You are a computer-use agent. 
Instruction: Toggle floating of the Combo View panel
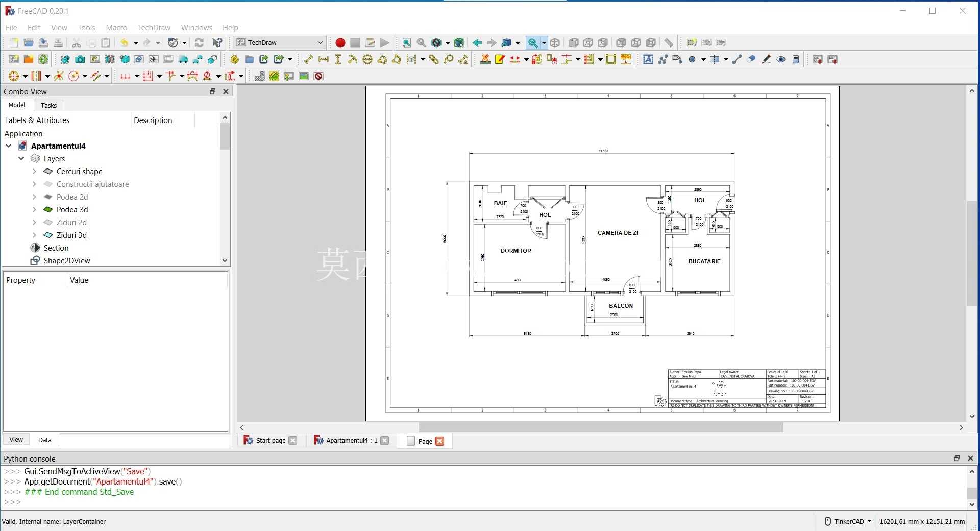pos(213,91)
